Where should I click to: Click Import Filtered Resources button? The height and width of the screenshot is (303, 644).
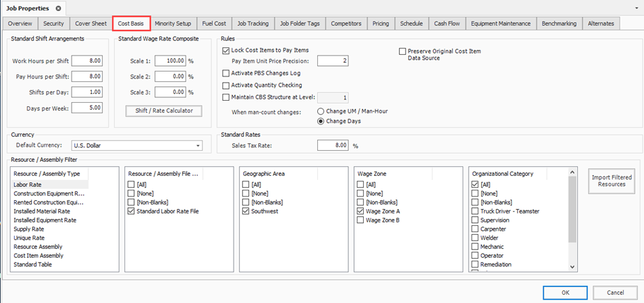(x=612, y=181)
